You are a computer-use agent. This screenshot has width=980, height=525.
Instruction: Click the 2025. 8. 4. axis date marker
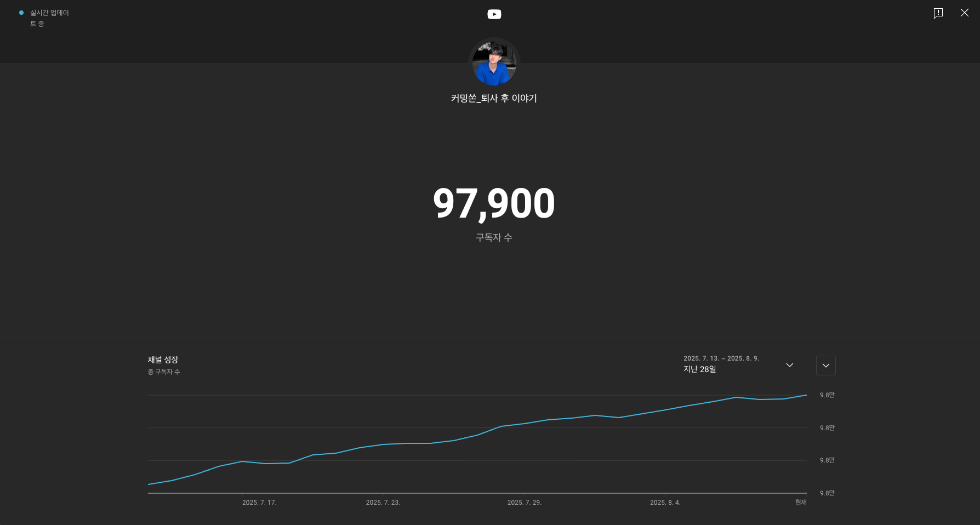[x=665, y=503]
